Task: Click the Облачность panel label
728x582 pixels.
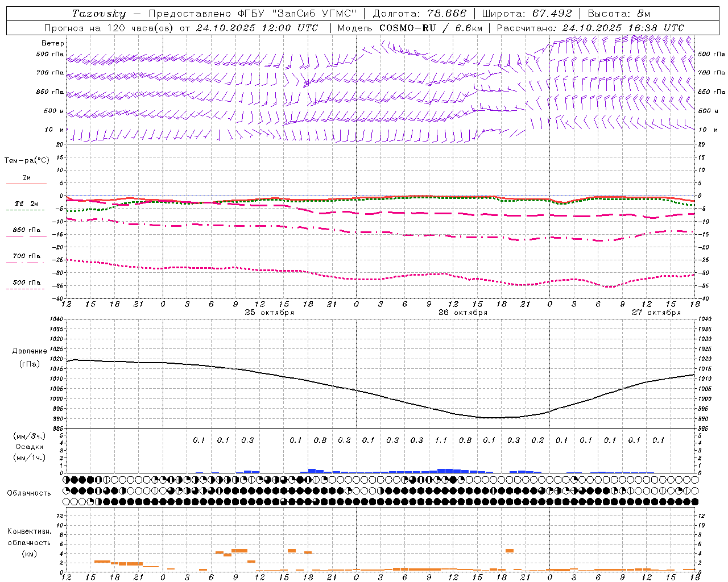Action: (x=29, y=493)
